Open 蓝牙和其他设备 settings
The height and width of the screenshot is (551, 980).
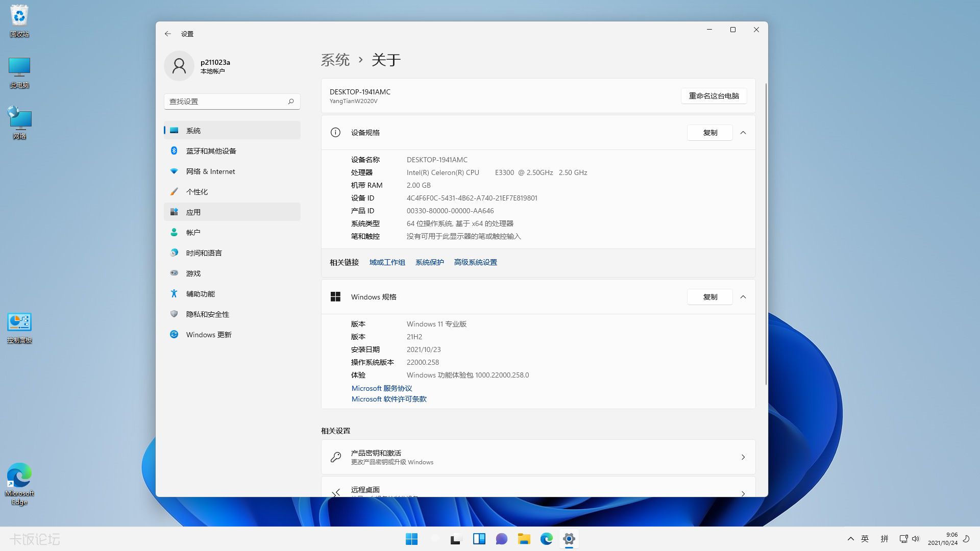(x=232, y=151)
